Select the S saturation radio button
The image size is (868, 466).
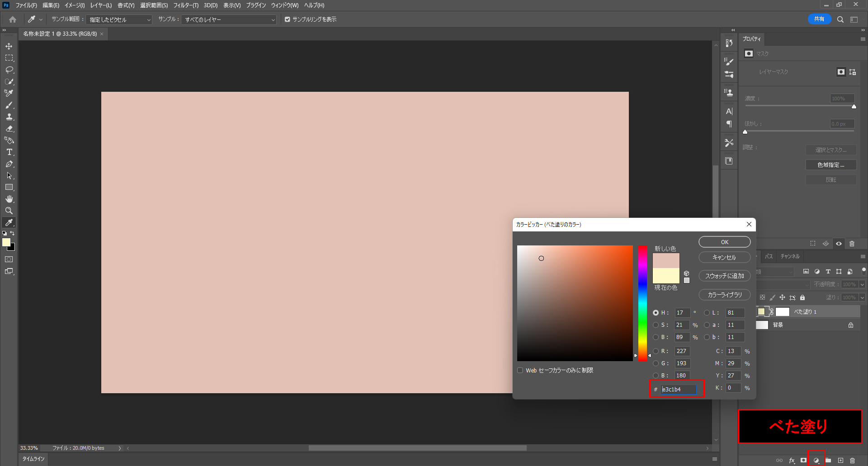point(656,325)
